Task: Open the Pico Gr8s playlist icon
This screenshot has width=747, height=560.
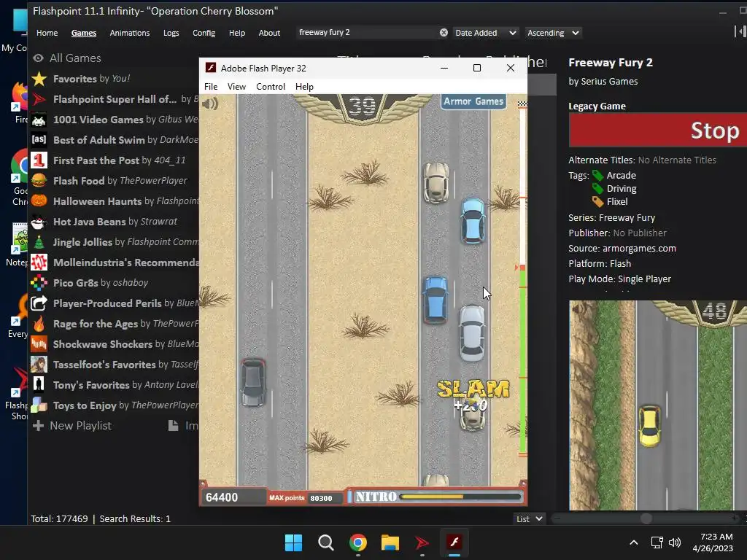Action: click(39, 283)
